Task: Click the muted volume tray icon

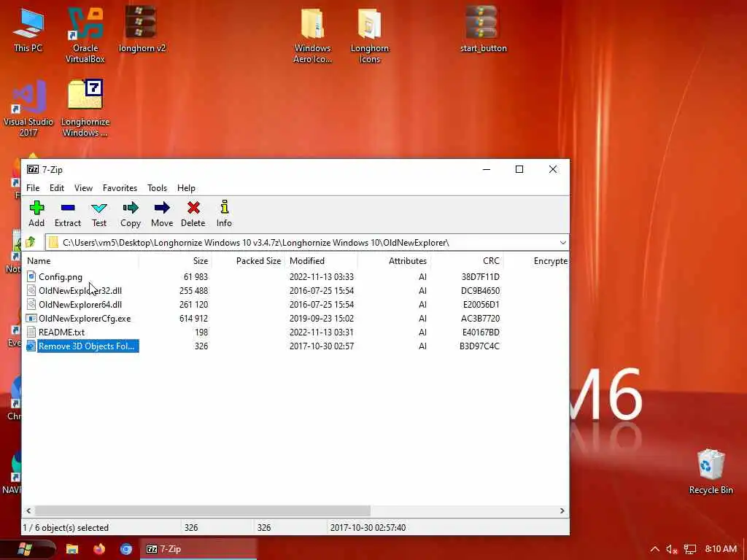Action: coord(672,549)
